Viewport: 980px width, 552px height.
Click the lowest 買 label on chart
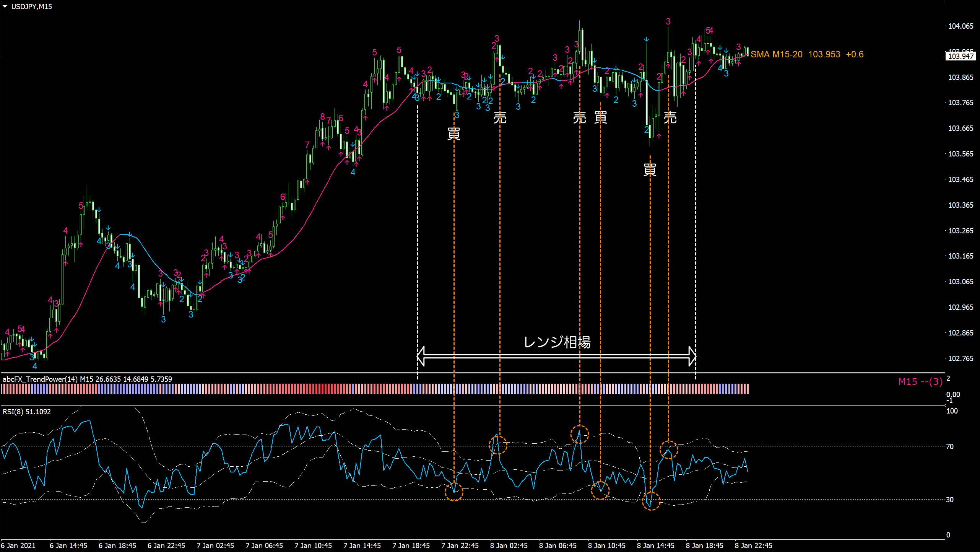point(650,169)
